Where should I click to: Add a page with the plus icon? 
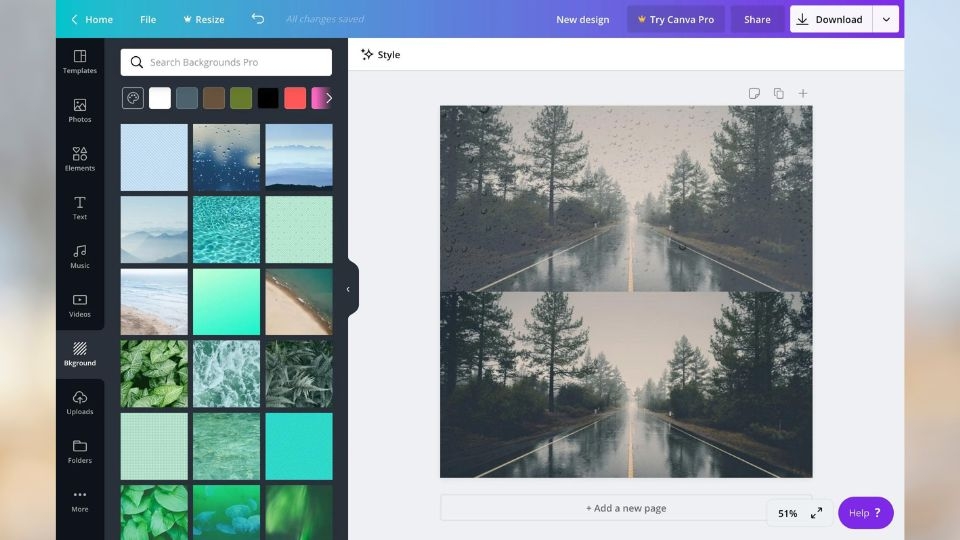click(803, 93)
